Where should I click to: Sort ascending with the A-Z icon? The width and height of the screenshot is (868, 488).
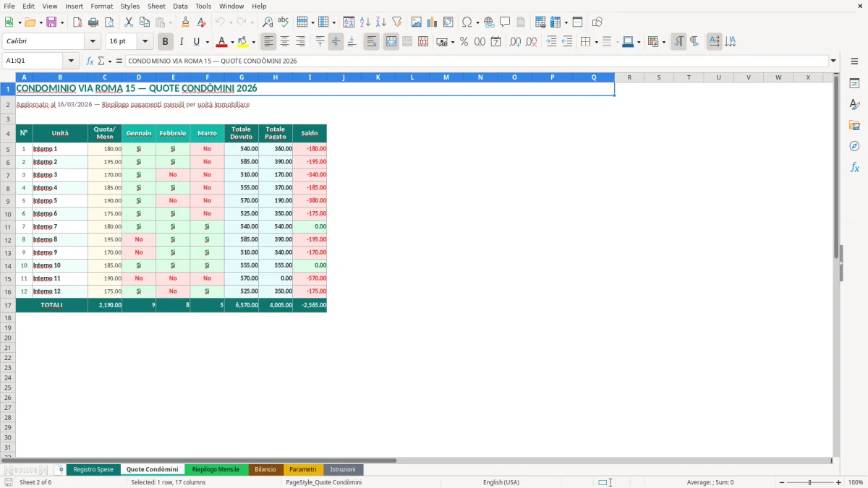pos(365,22)
